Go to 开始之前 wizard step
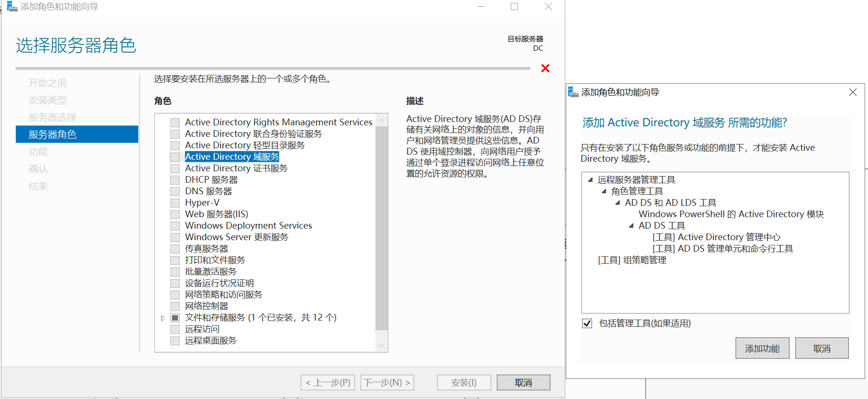This screenshot has width=868, height=399. pos(48,83)
